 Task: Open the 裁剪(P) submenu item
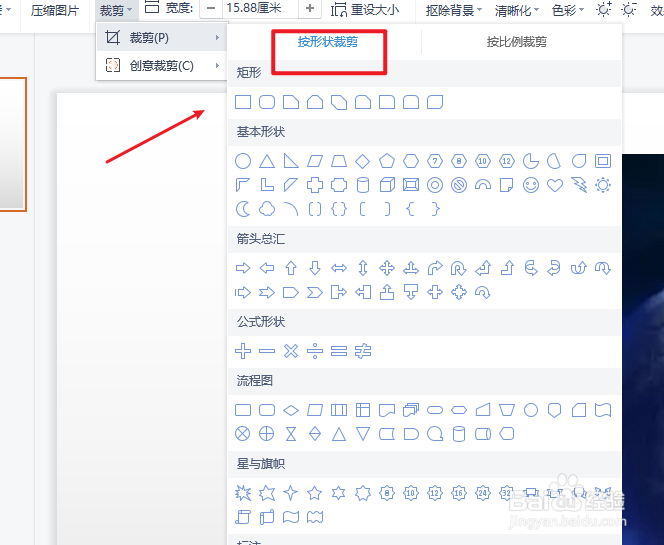(162, 38)
